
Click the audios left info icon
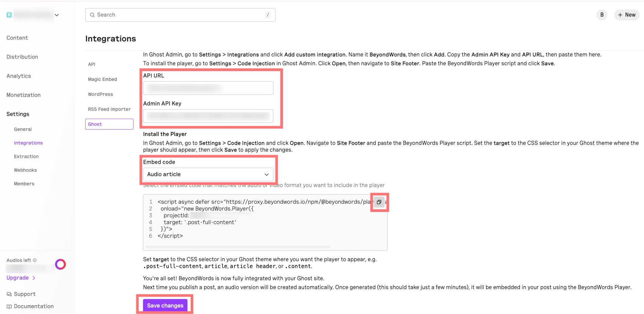(x=35, y=260)
